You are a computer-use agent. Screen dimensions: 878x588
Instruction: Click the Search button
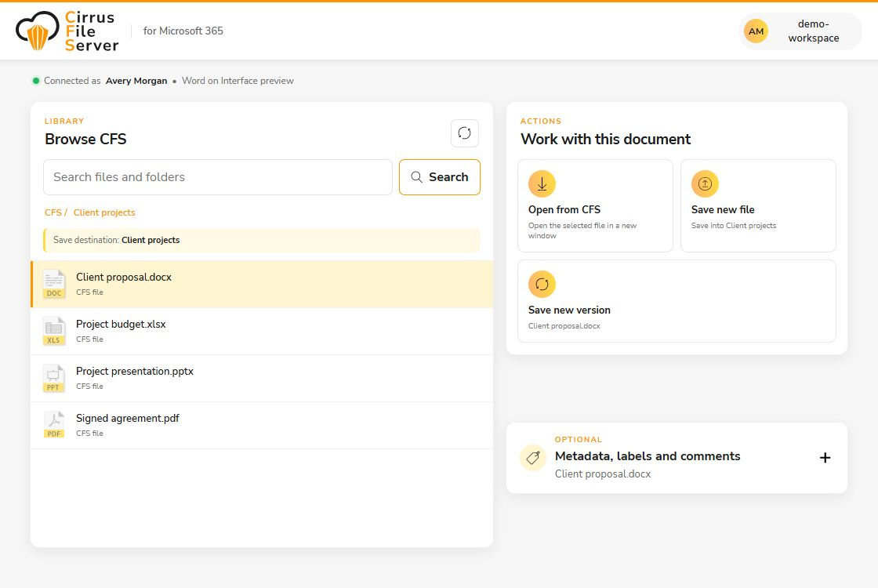440,177
